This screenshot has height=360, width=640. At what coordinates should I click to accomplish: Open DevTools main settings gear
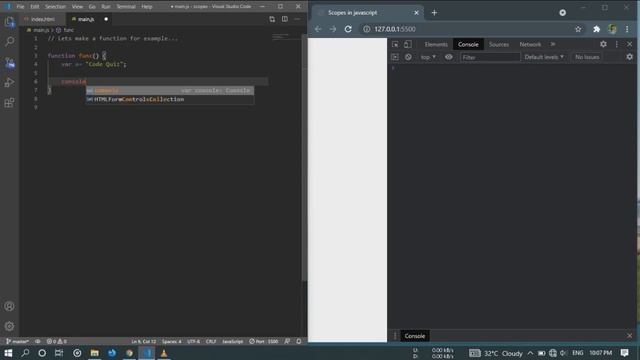point(603,44)
